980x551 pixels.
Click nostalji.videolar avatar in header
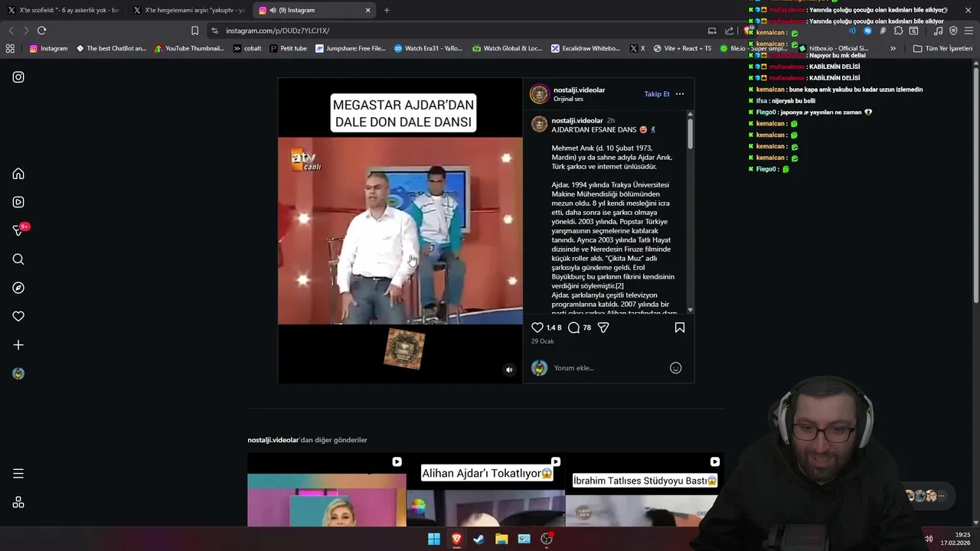[540, 94]
